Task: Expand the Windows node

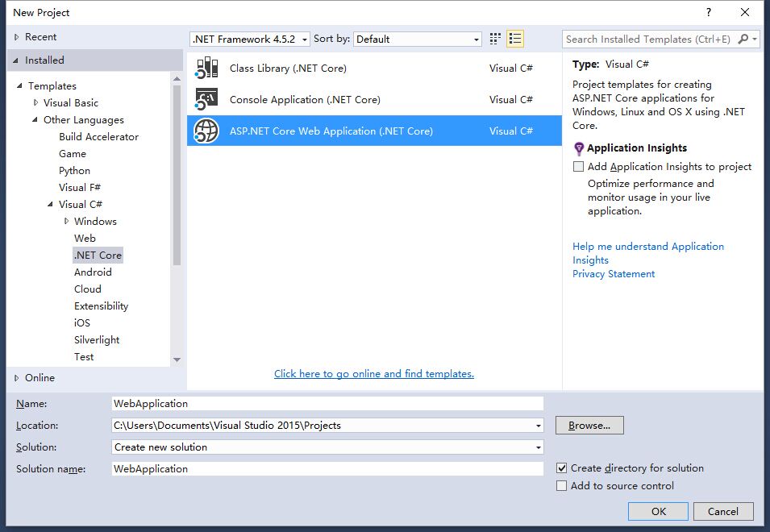Action: (x=66, y=222)
